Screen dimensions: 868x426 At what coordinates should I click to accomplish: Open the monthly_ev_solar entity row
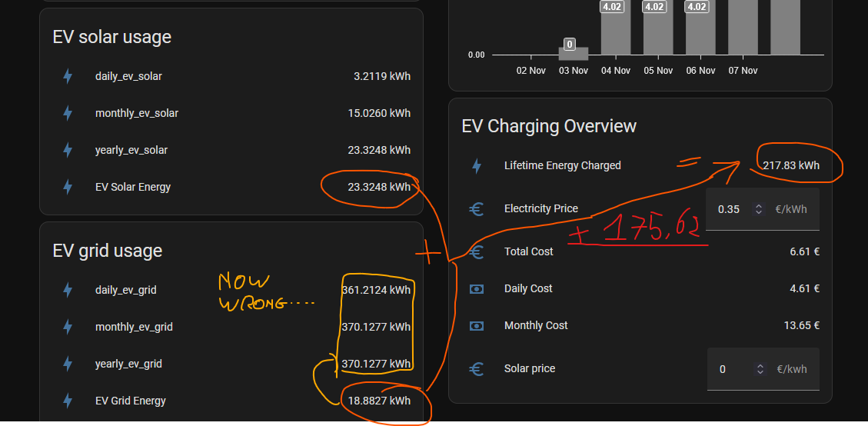231,113
